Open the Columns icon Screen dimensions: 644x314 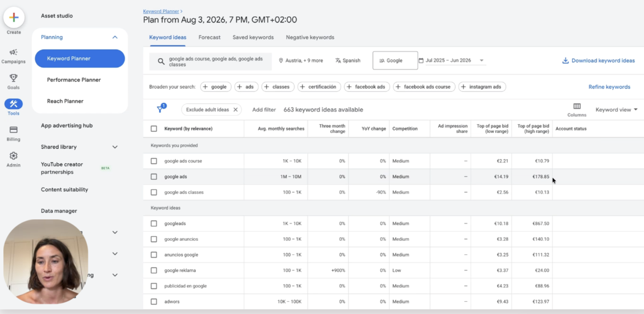coord(577,106)
